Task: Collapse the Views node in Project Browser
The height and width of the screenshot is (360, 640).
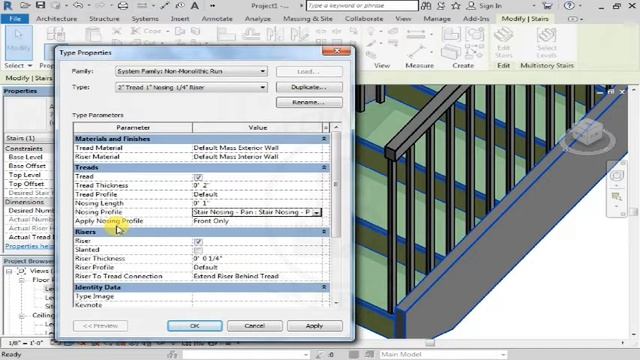Action: pos(9,271)
